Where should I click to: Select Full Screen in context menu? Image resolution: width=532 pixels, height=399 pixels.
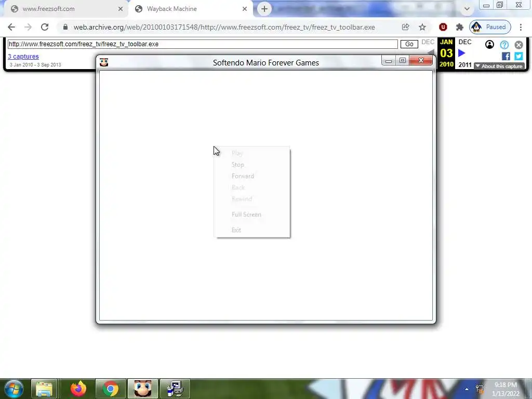tap(252, 215)
